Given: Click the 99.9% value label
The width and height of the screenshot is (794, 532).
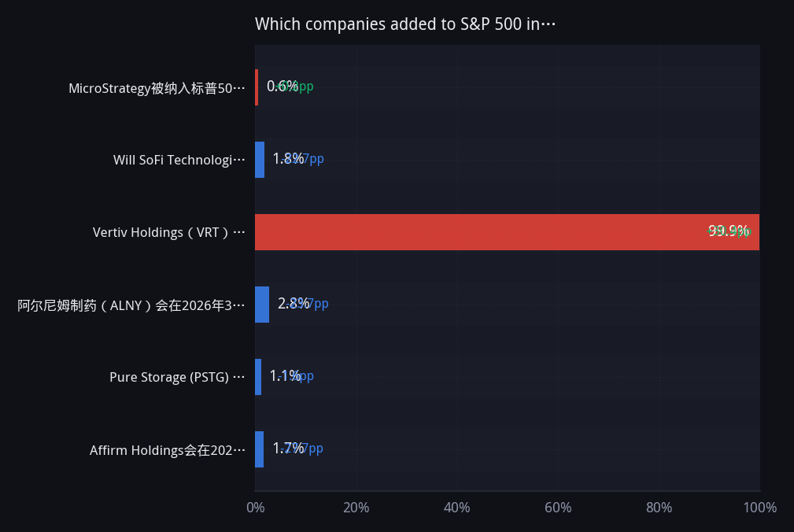Looking at the screenshot, I should (x=728, y=231).
